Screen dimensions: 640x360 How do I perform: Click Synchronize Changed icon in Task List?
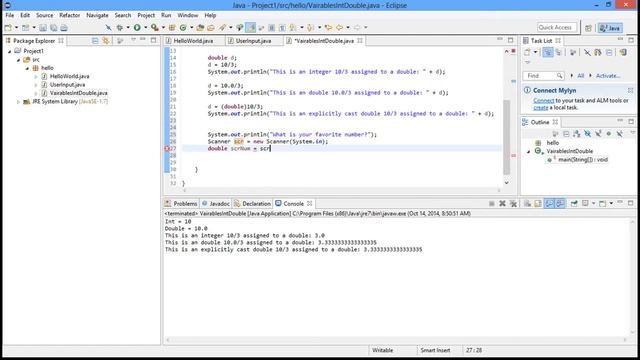[623, 52]
